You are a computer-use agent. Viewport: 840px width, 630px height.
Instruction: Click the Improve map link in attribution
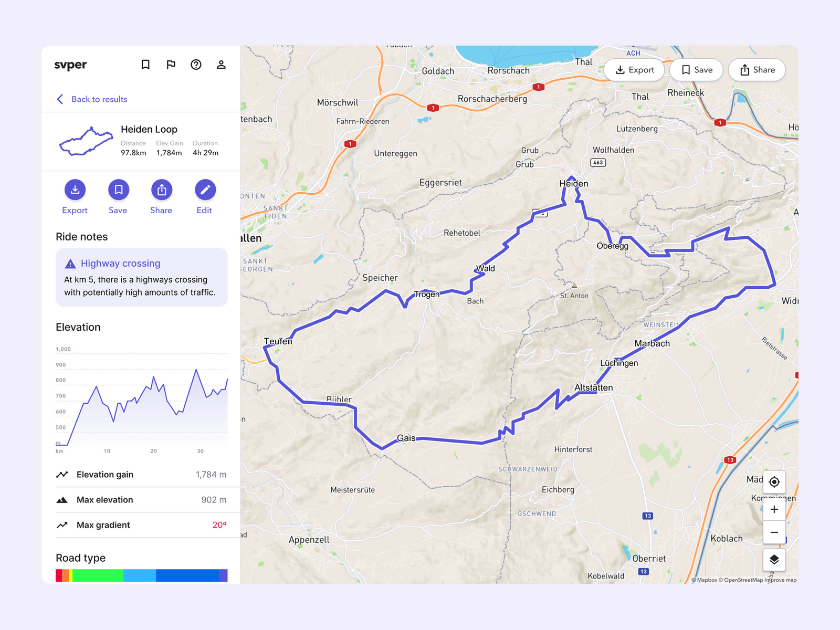pos(781,580)
